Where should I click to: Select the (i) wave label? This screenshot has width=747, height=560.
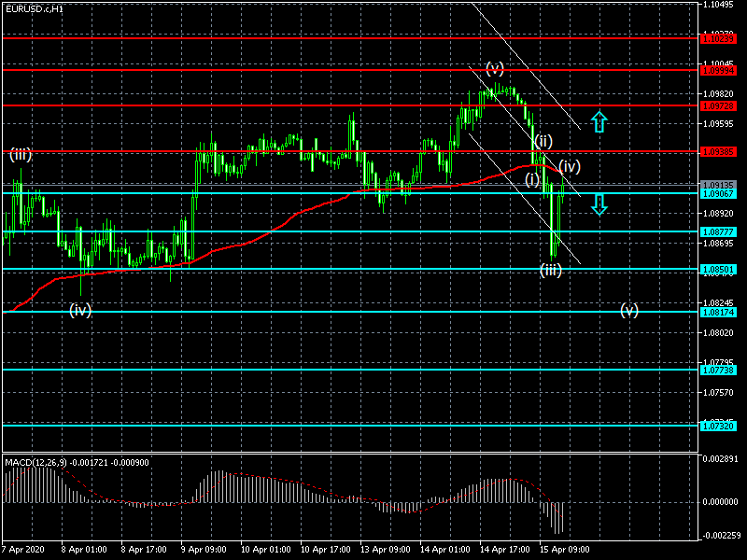[532, 179]
